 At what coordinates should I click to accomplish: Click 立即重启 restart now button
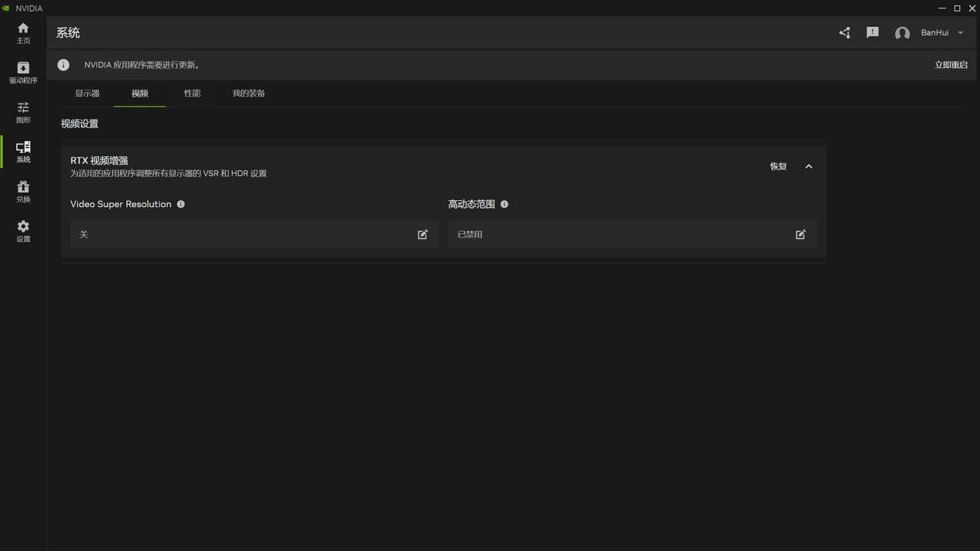(951, 65)
